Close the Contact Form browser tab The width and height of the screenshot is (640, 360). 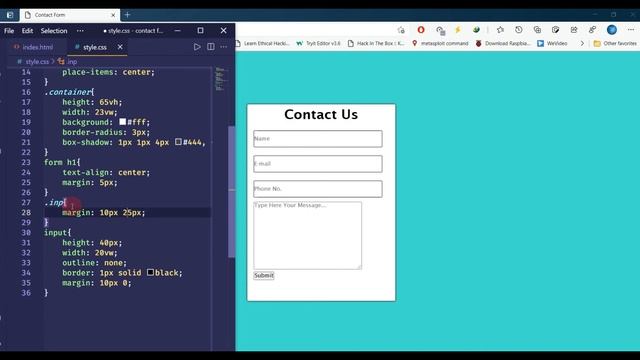click(113, 15)
